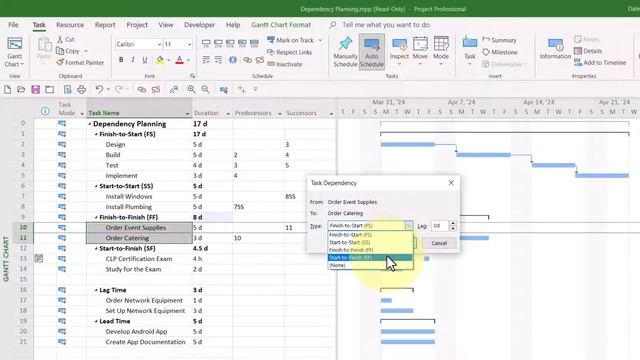Open the Gantt Chart view button

click(14, 52)
